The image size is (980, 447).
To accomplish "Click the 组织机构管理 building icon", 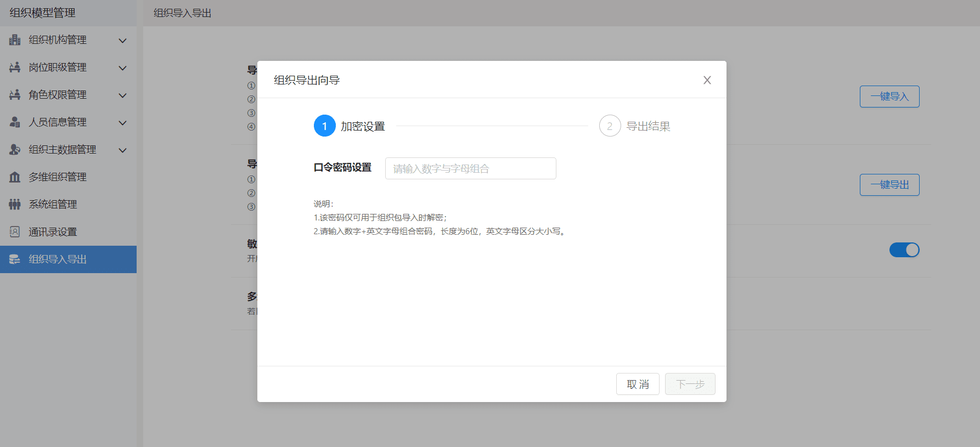I will tap(15, 40).
